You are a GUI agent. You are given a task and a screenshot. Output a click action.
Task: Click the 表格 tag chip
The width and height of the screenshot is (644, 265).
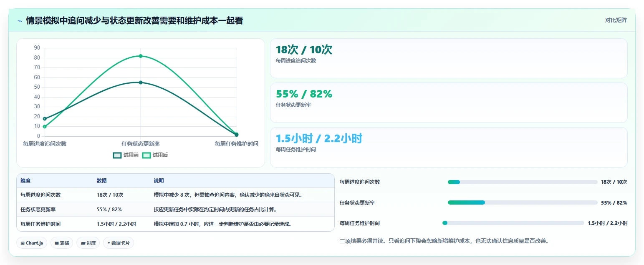[62, 243]
